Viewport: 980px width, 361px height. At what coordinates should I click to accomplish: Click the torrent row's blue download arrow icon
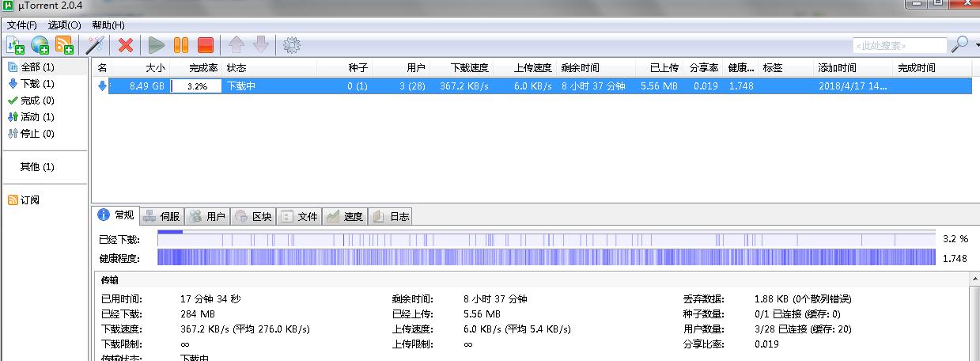point(102,85)
